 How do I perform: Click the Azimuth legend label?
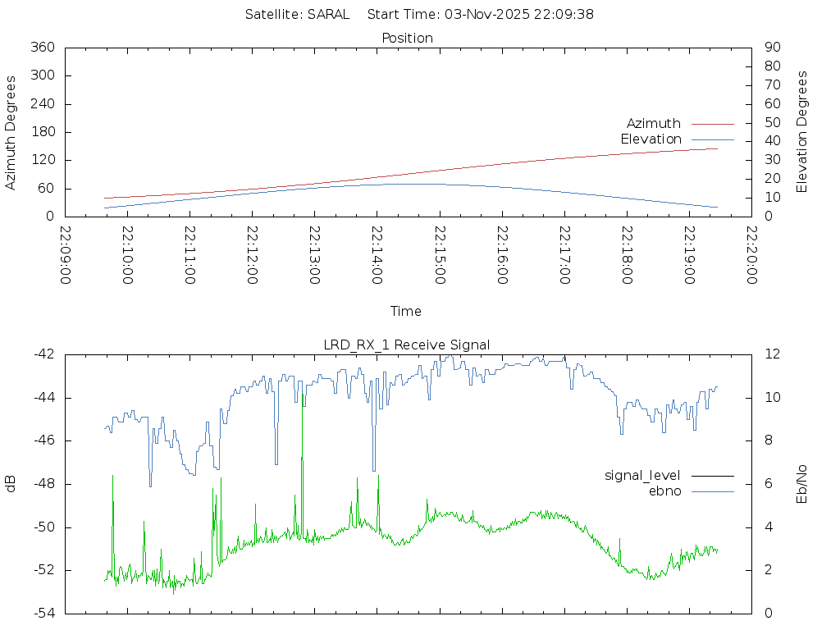pyautogui.click(x=653, y=124)
